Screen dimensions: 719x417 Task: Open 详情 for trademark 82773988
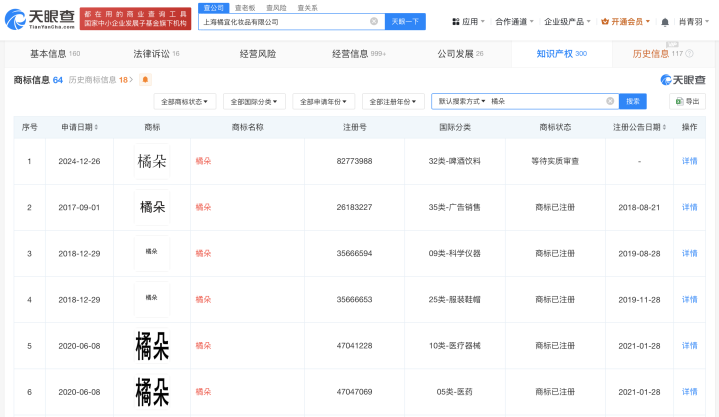point(689,161)
